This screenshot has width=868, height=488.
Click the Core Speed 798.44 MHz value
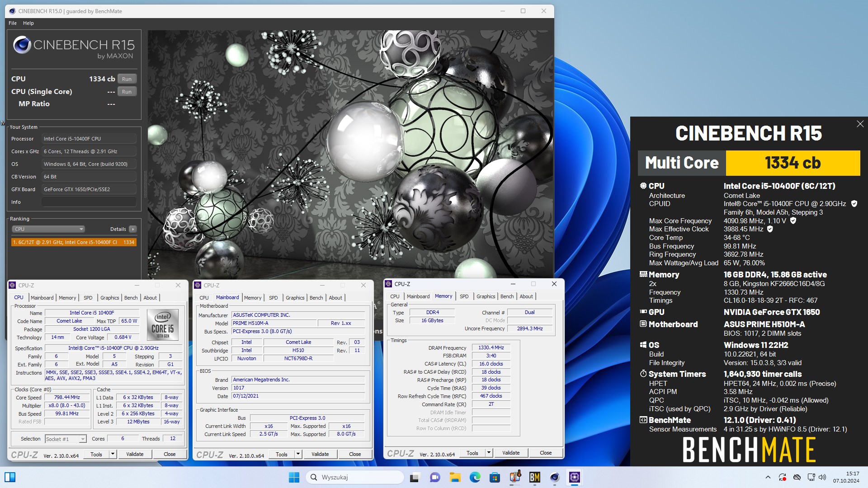tap(67, 398)
